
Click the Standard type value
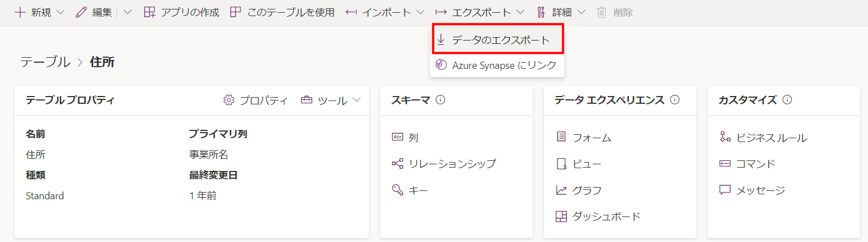(x=44, y=195)
